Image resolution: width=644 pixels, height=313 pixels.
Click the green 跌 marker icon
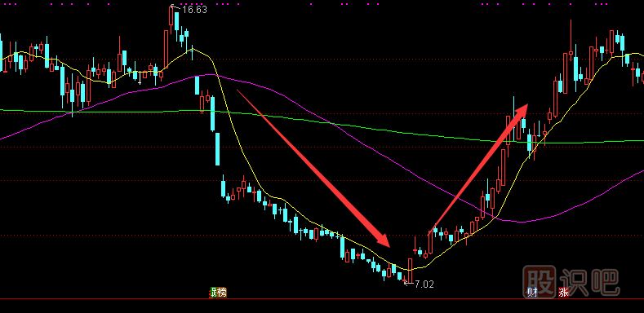[213, 293]
